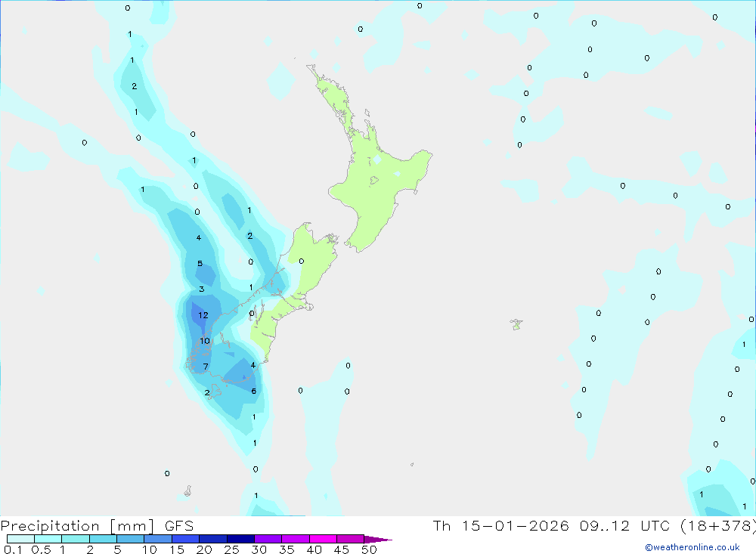Select the forecast date Th 15-01-2026 text

click(500, 525)
